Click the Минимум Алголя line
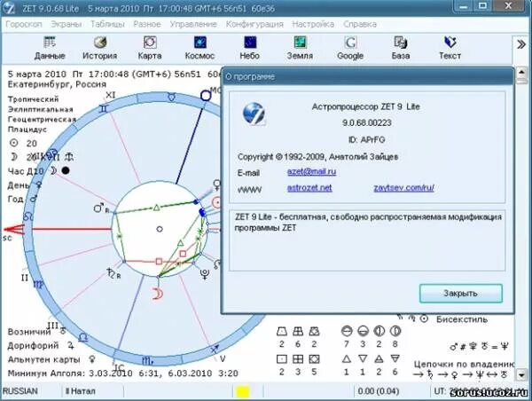This screenshot has width=532, height=401. click(123, 373)
